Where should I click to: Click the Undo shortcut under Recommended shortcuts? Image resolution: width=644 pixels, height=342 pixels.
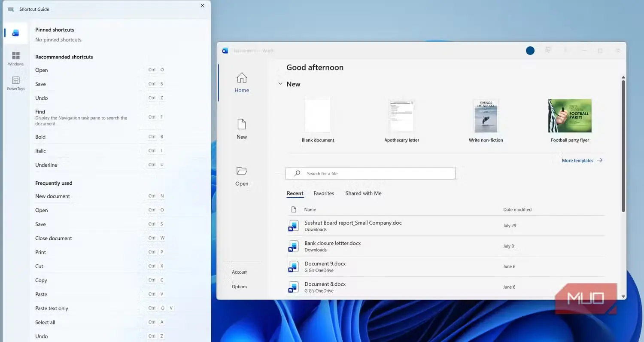100,98
